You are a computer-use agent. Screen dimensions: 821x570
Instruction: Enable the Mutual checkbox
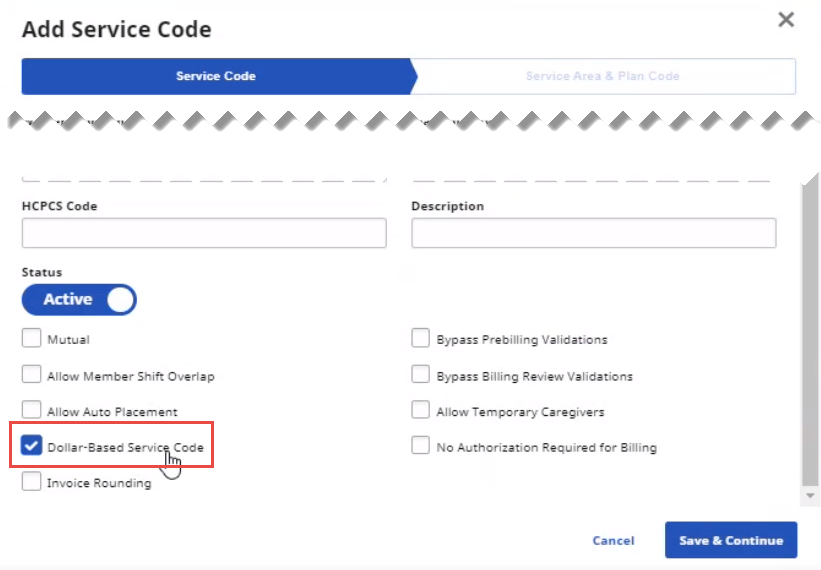point(32,339)
